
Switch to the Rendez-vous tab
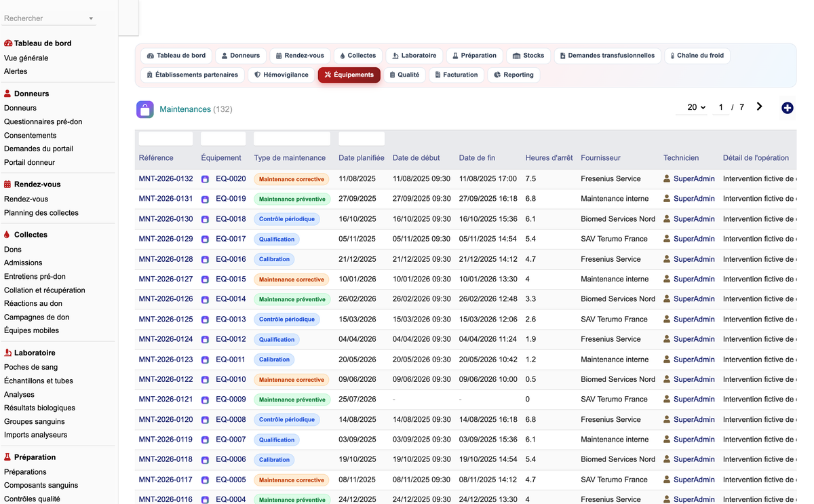(x=301, y=56)
